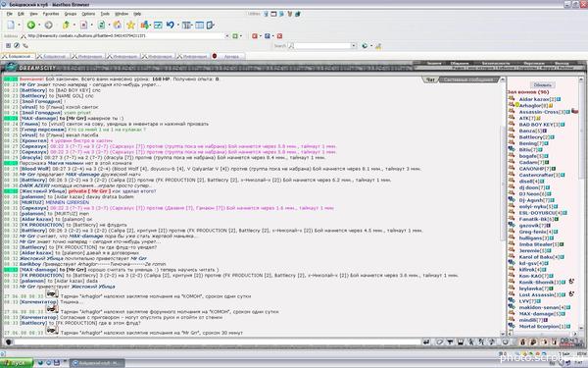This screenshot has height=368, width=588.
Task: Click the green Go button
Action: tap(235, 36)
